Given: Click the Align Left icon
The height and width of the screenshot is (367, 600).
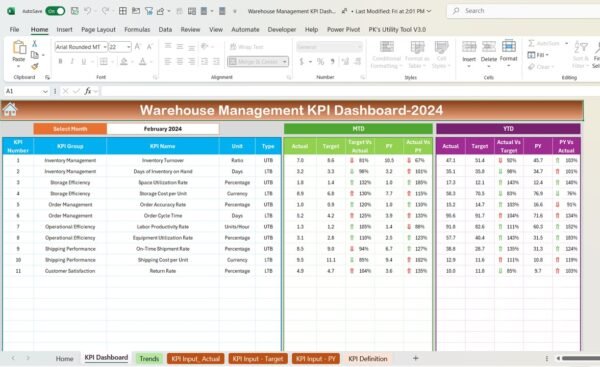Looking at the screenshot, I should [168, 61].
